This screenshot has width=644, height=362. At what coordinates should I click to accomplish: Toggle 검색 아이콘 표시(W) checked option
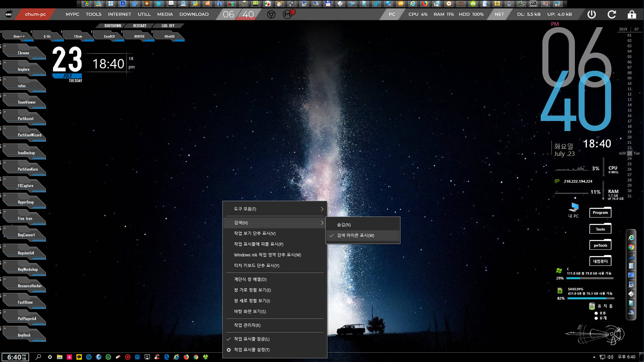tap(363, 235)
